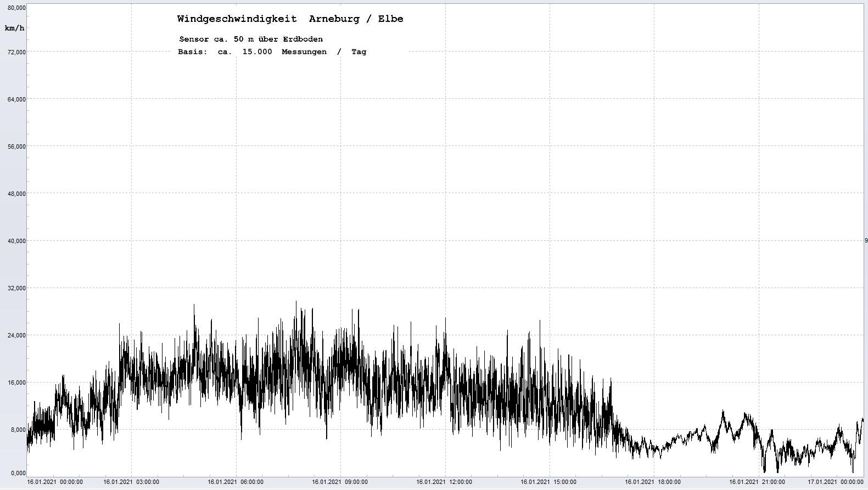The height and width of the screenshot is (490, 868).
Task: Click the 80,000 y-axis label
Action: coord(16,8)
